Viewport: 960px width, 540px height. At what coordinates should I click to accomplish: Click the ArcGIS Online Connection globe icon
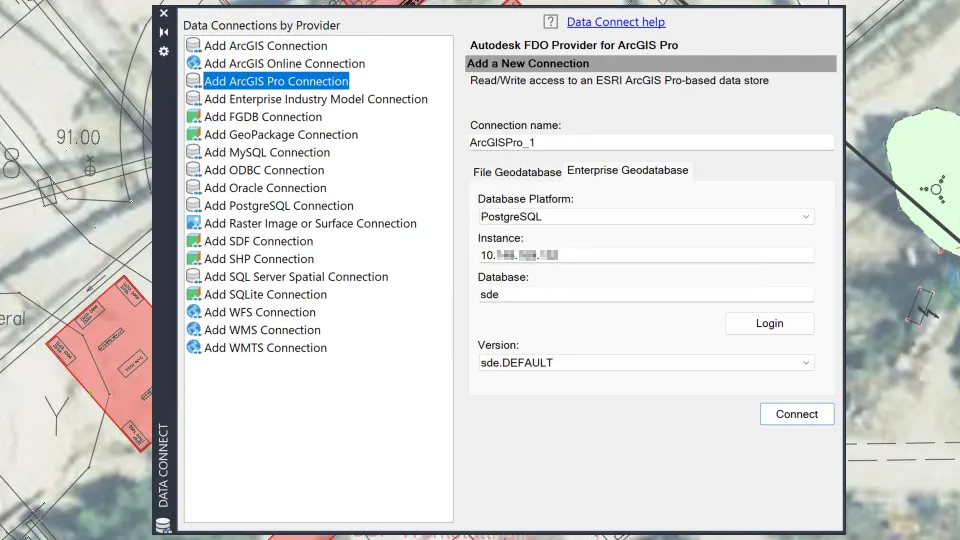[x=193, y=63]
